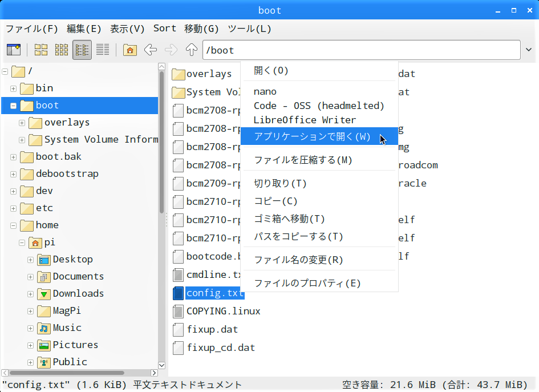
Task: Collapse the boot folder in tree
Action: pyautogui.click(x=14, y=106)
